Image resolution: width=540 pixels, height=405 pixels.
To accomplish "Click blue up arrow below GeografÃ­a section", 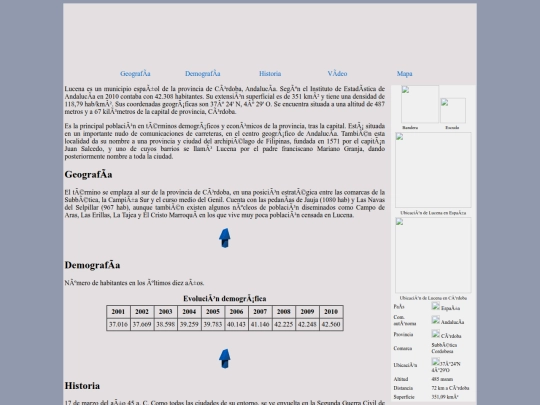I will coord(225,238).
